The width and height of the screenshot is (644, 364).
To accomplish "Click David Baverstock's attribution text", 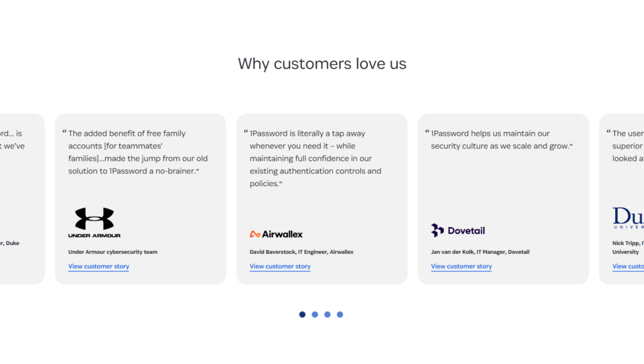I will pyautogui.click(x=301, y=251).
